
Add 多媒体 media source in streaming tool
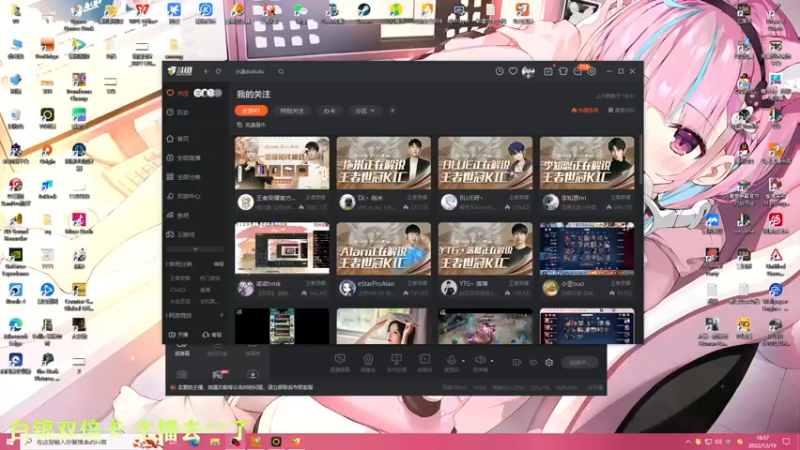[424, 363]
